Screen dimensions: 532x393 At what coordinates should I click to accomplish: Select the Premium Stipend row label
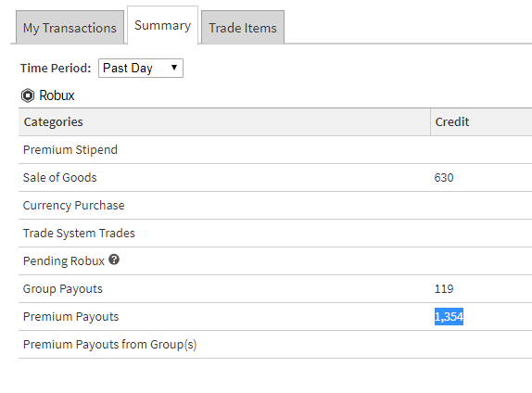coord(70,149)
